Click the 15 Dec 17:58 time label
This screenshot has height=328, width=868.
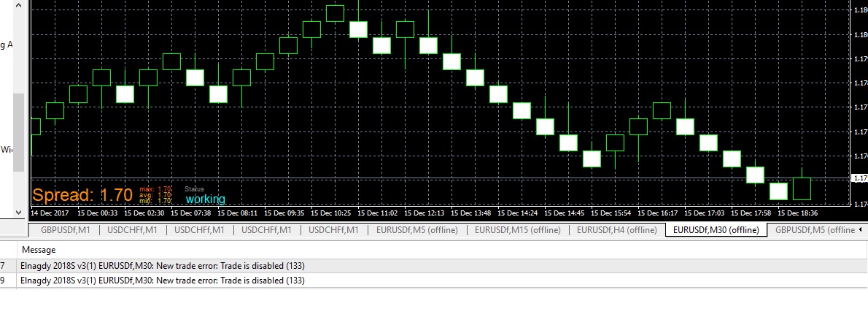(x=751, y=213)
